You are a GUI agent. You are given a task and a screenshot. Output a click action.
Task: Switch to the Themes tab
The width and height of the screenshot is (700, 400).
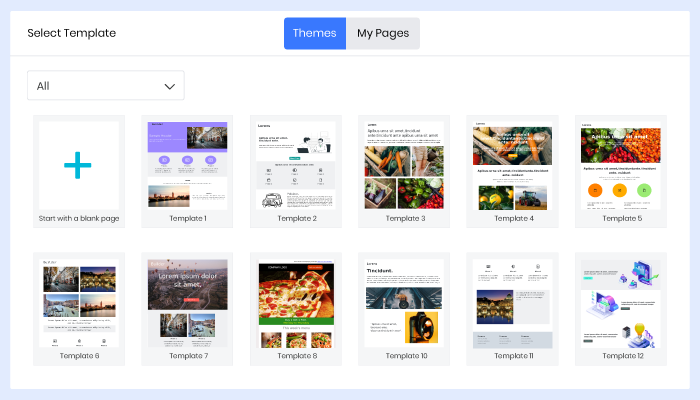[x=314, y=33]
